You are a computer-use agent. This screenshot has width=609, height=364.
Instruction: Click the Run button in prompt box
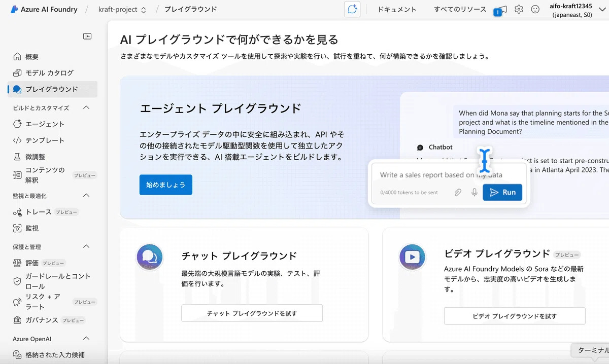[502, 192]
